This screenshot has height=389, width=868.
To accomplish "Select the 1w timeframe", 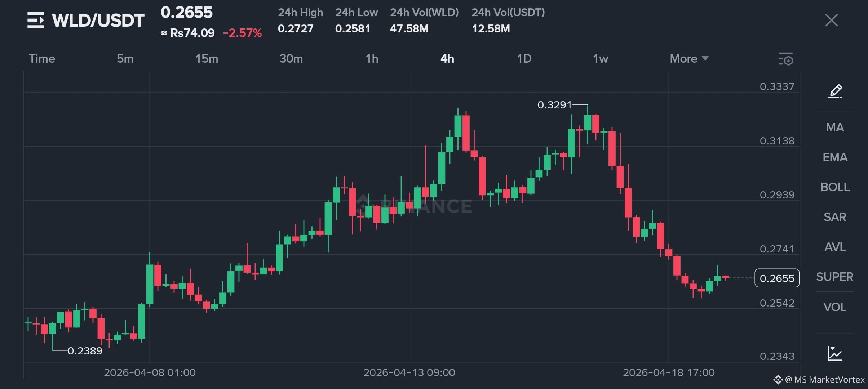I will click(601, 59).
